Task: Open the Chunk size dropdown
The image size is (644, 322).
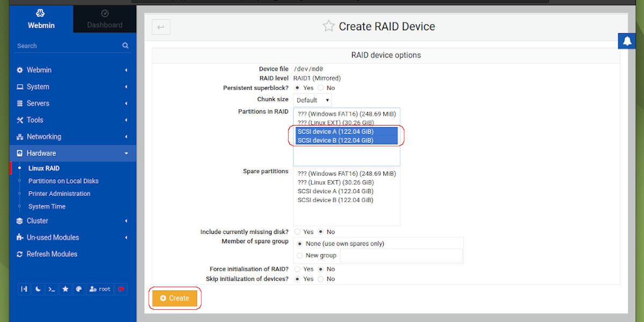Action: point(312,100)
